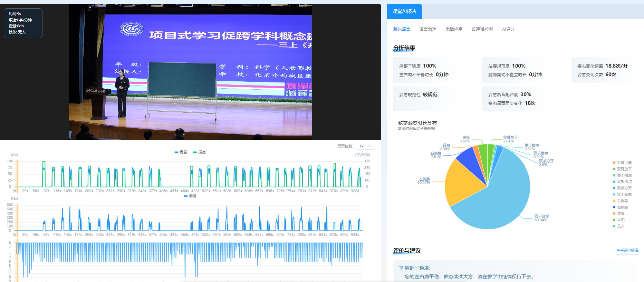Click the 无人 legend marker
The height and width of the screenshot is (282, 644).
[x=614, y=226]
